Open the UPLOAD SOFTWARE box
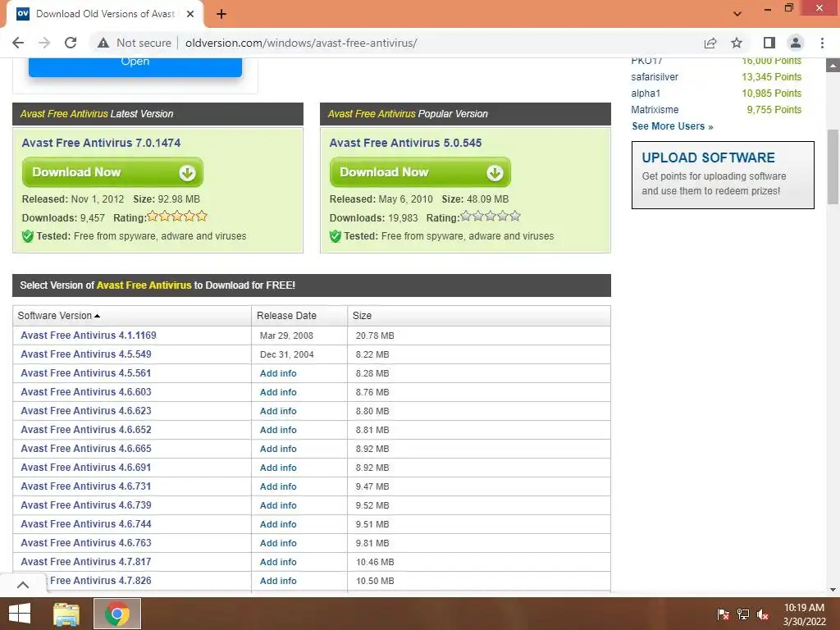Screen dimensions: 840x630 tap(723, 175)
